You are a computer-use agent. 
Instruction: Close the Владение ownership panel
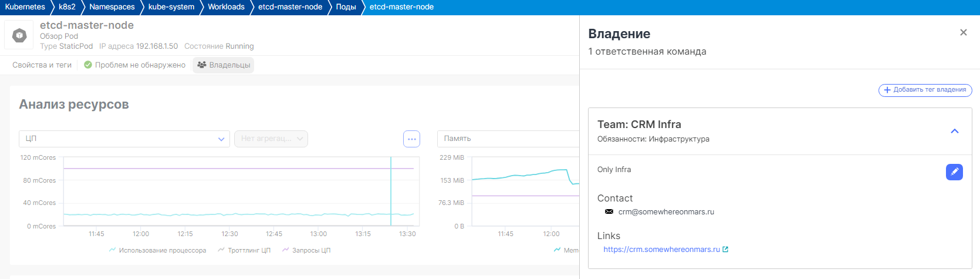tap(963, 32)
